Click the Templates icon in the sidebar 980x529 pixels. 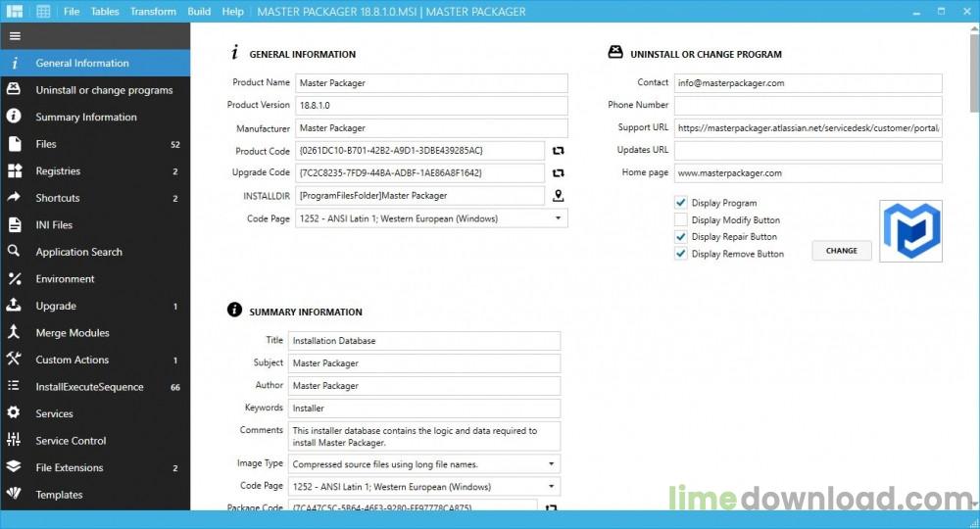coord(14,494)
